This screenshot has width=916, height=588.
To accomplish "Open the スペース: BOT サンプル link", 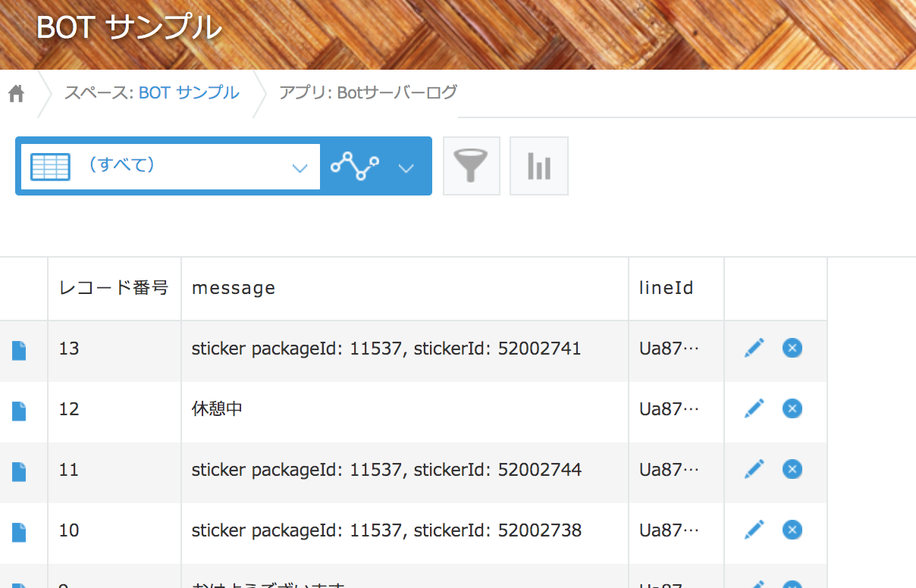I will click(151, 92).
